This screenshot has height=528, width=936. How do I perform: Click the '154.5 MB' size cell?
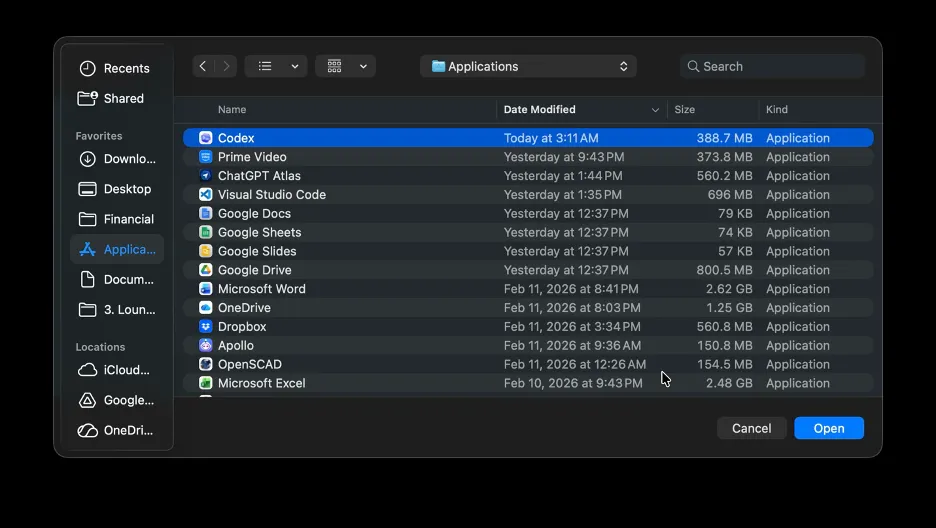point(724,365)
